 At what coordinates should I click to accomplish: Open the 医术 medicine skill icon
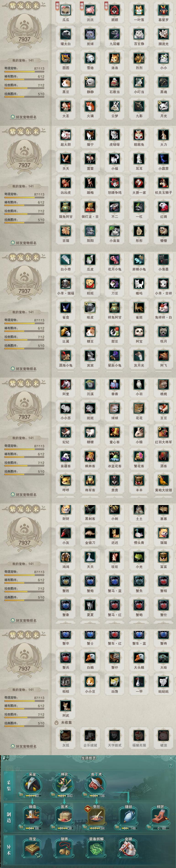click(x=64, y=816)
